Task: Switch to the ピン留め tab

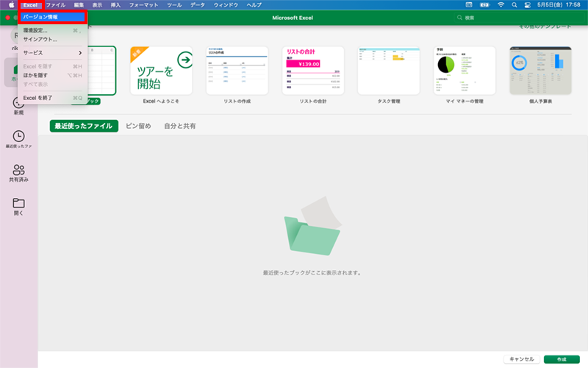Action: coord(138,126)
